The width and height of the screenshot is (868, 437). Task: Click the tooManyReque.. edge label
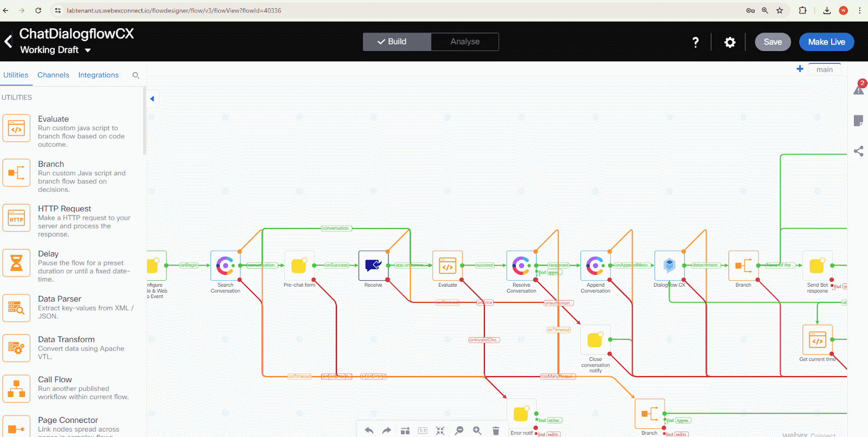(558, 376)
